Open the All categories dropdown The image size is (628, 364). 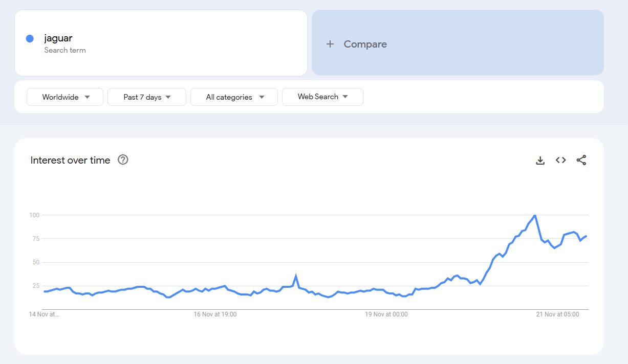click(234, 97)
